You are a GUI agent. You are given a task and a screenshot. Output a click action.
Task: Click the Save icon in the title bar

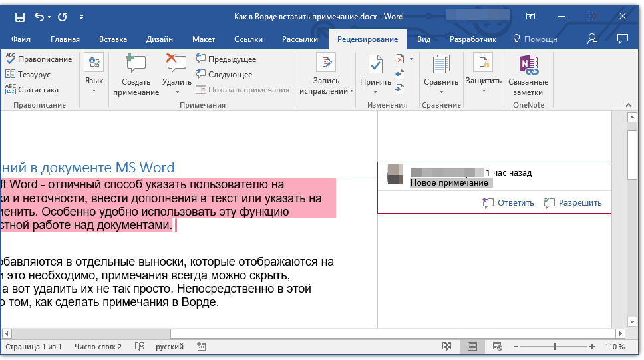click(x=19, y=17)
